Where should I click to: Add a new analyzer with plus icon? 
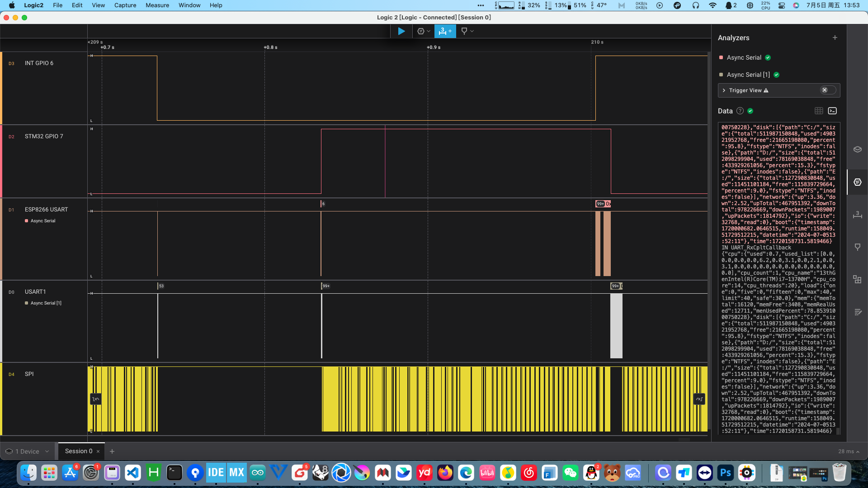835,38
